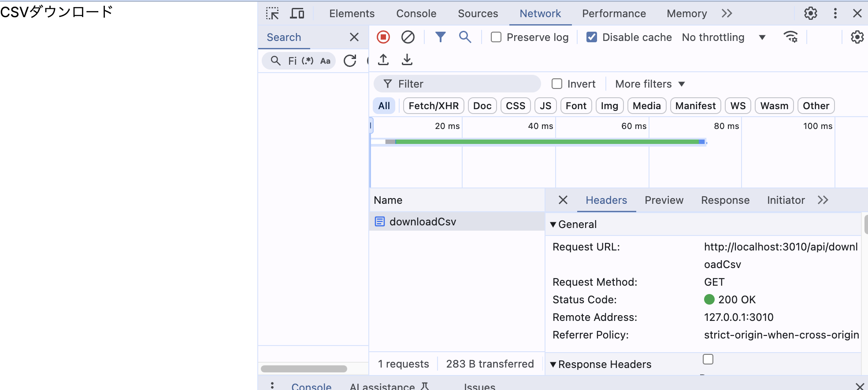Select the downloadCsv request row
This screenshot has height=390, width=868.
click(x=457, y=221)
